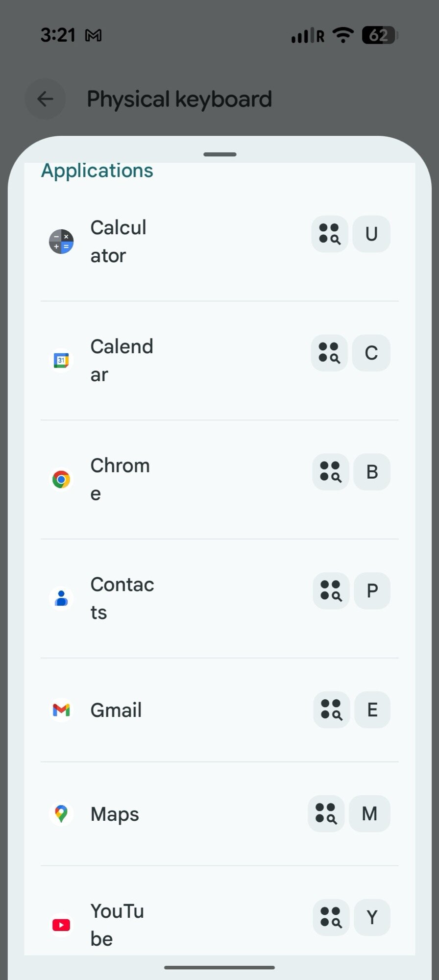Click the search modifier key icon beside Gmail
439x980 pixels.
[x=331, y=710]
